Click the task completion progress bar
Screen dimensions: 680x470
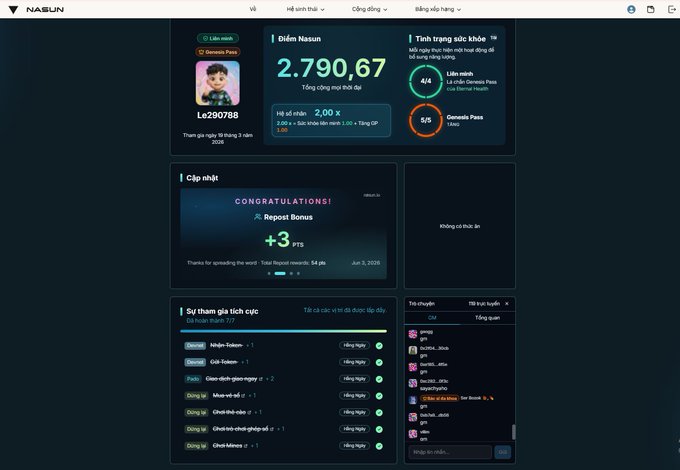click(284, 331)
